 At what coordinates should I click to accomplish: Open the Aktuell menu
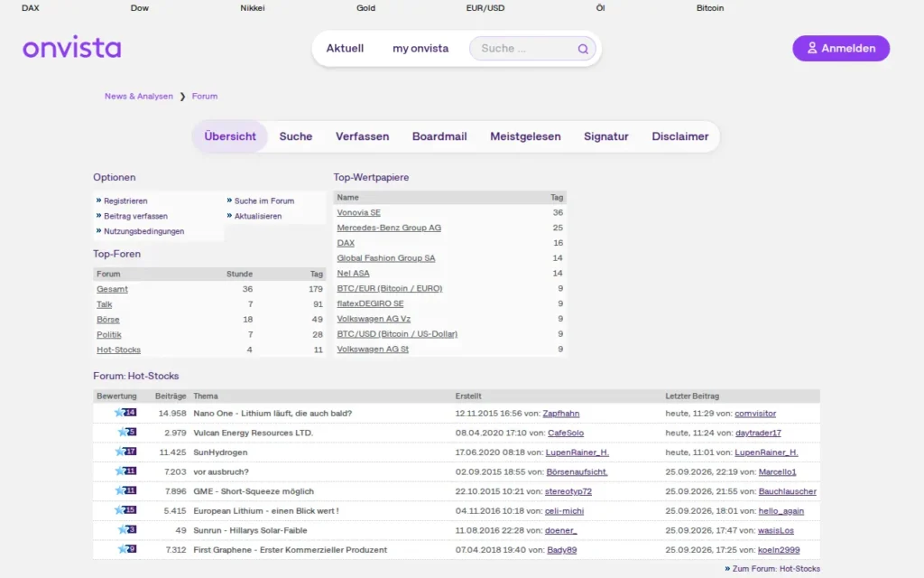[345, 49]
